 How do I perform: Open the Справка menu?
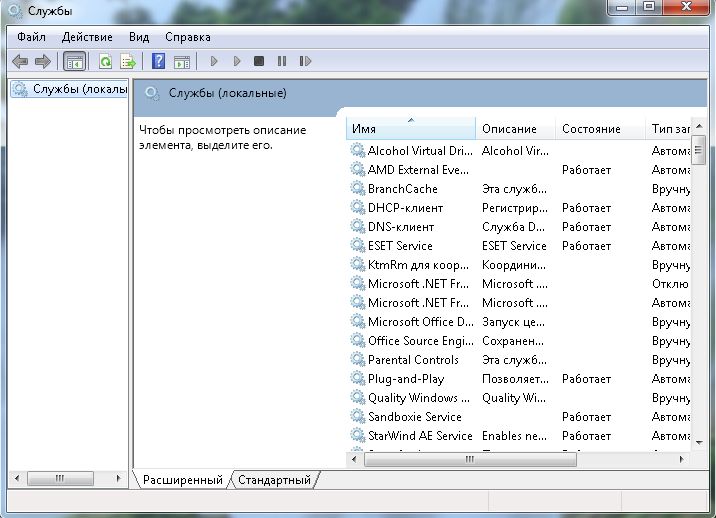pyautogui.click(x=187, y=37)
